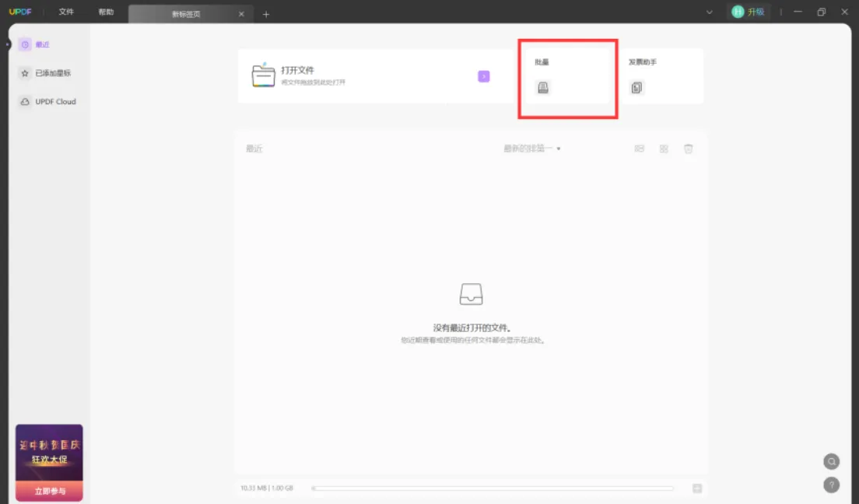This screenshot has height=504, width=859.
Task: Open the 帮助 menu
Action: pos(106,12)
